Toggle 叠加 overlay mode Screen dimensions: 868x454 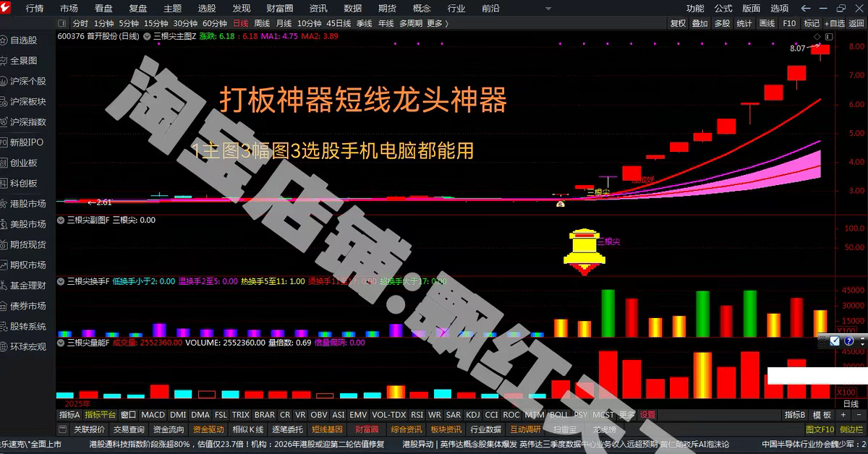click(699, 23)
